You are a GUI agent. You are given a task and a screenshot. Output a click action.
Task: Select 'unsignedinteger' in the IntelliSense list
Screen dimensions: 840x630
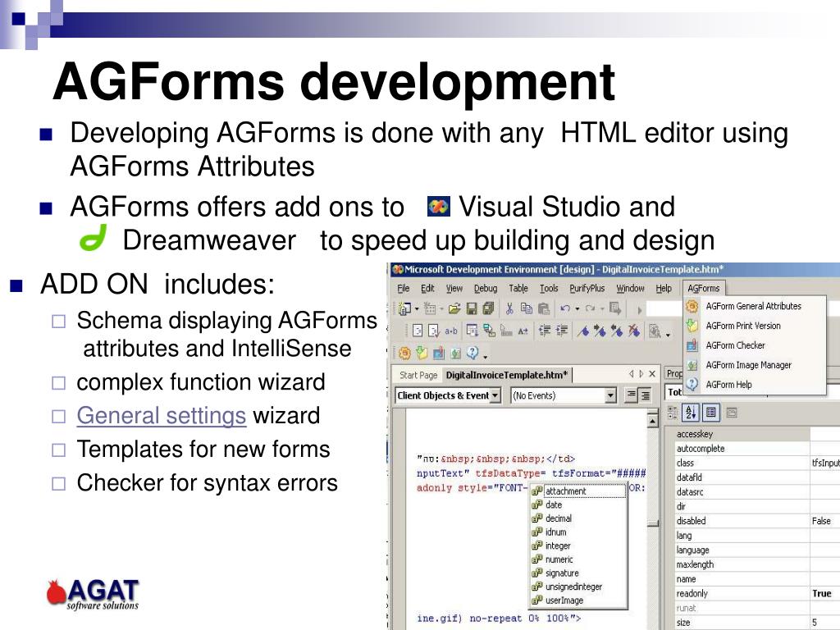(578, 587)
